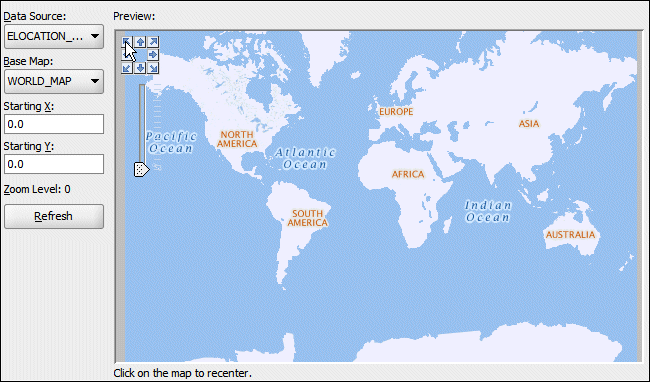This screenshot has height=382, width=650.
Task: Pan the map northwest with diagonal arrow
Action: [x=127, y=42]
